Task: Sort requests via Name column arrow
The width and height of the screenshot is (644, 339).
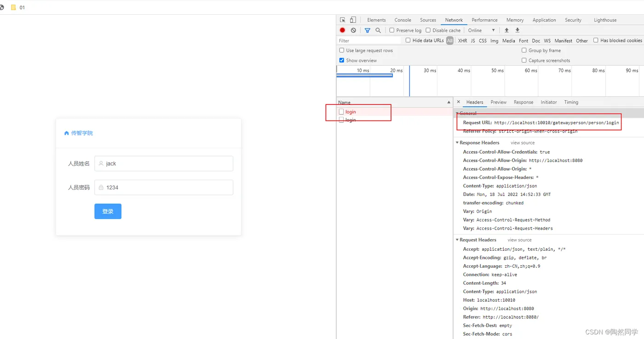Action: click(x=449, y=102)
